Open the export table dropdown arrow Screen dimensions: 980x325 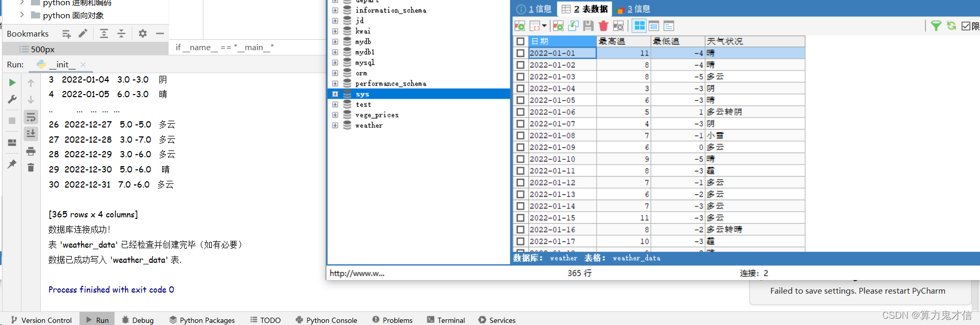544,26
